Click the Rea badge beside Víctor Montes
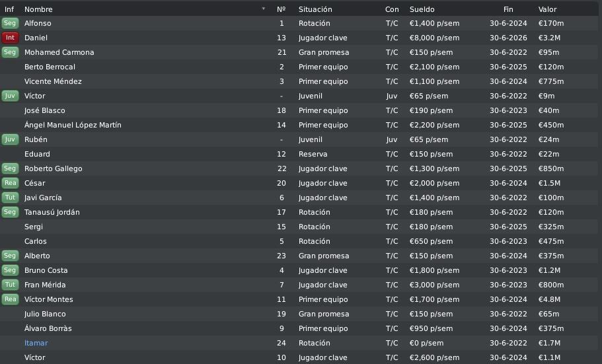 tap(10, 299)
